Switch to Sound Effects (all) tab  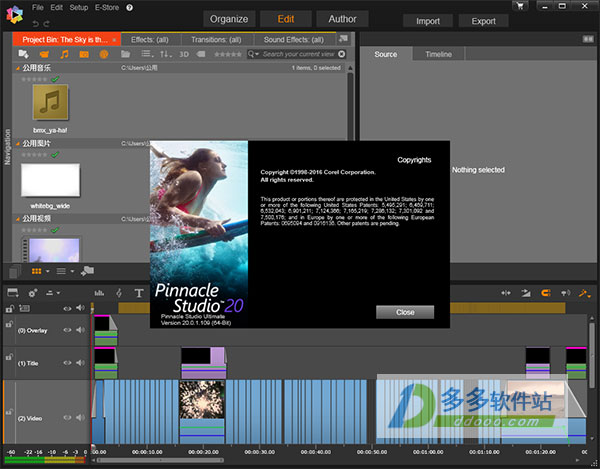[293, 40]
